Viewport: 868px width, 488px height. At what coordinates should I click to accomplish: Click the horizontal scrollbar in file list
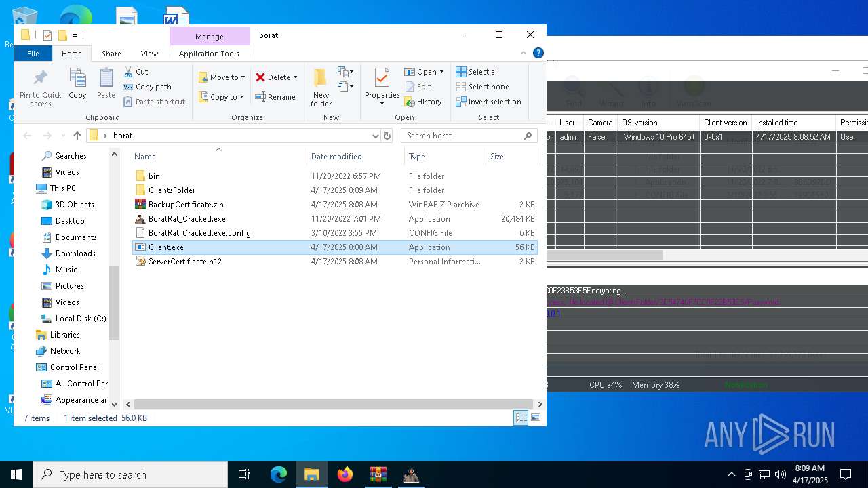coord(335,404)
